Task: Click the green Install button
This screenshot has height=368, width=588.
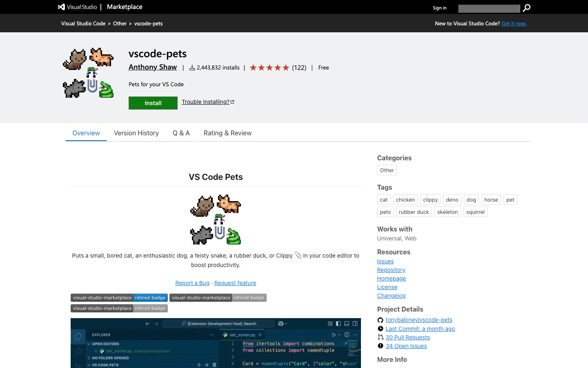Action: point(153,103)
